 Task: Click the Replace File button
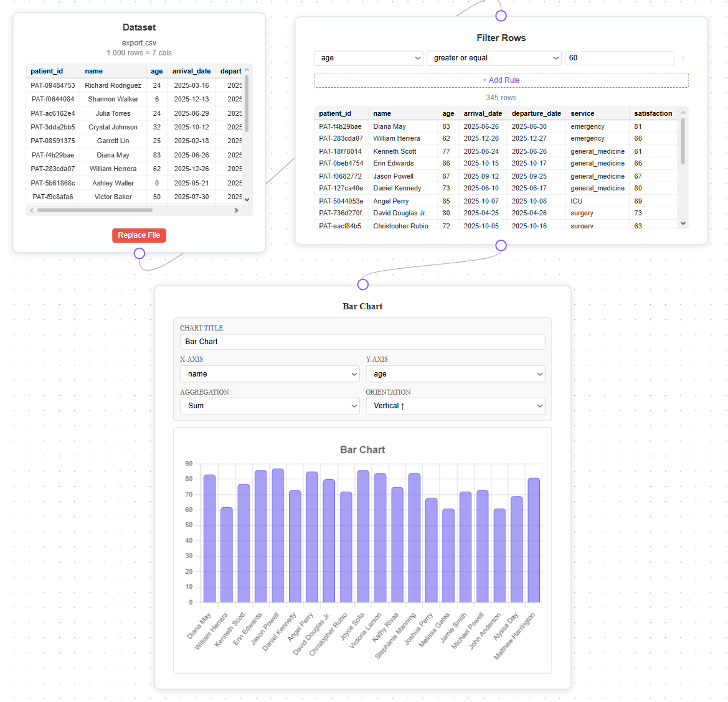(x=139, y=235)
